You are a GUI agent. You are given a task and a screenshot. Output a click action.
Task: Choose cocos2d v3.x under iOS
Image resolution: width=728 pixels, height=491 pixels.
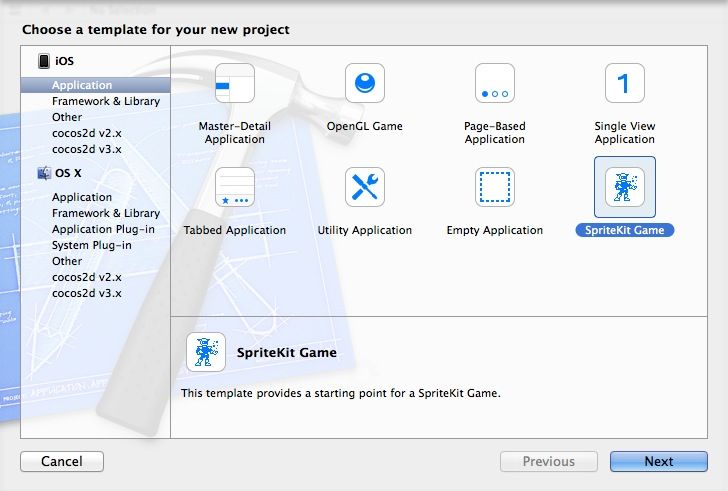(87, 149)
